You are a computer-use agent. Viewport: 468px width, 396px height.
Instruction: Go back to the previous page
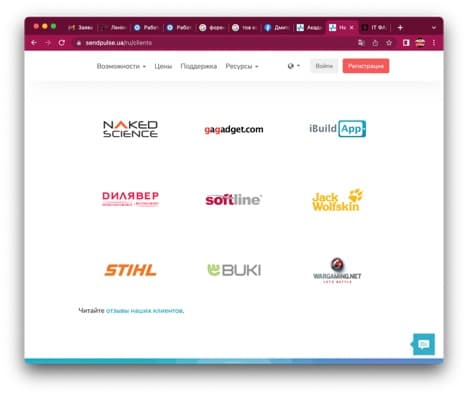coord(34,43)
